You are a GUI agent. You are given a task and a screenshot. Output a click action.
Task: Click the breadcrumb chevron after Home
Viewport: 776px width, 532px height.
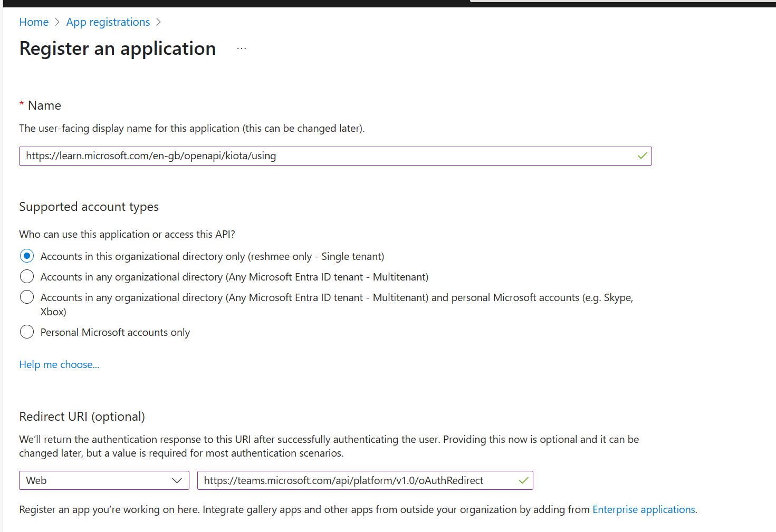pyautogui.click(x=56, y=22)
